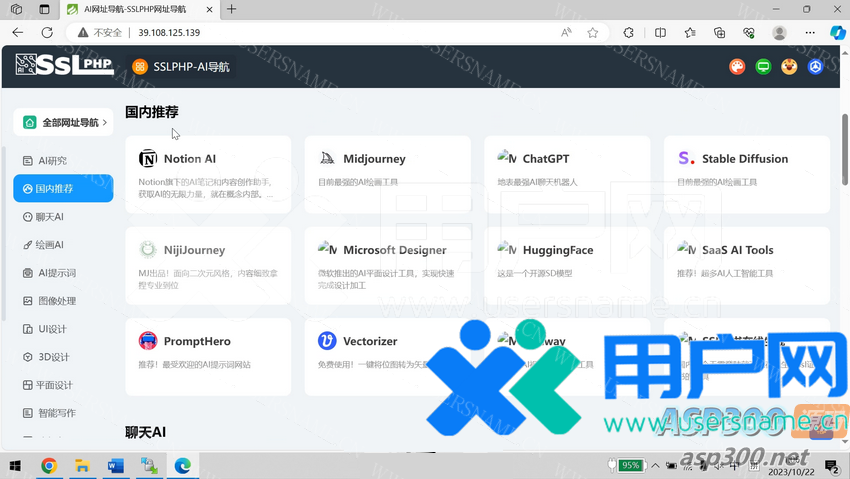
Task: Open the Midjourney card
Action: coord(388,174)
